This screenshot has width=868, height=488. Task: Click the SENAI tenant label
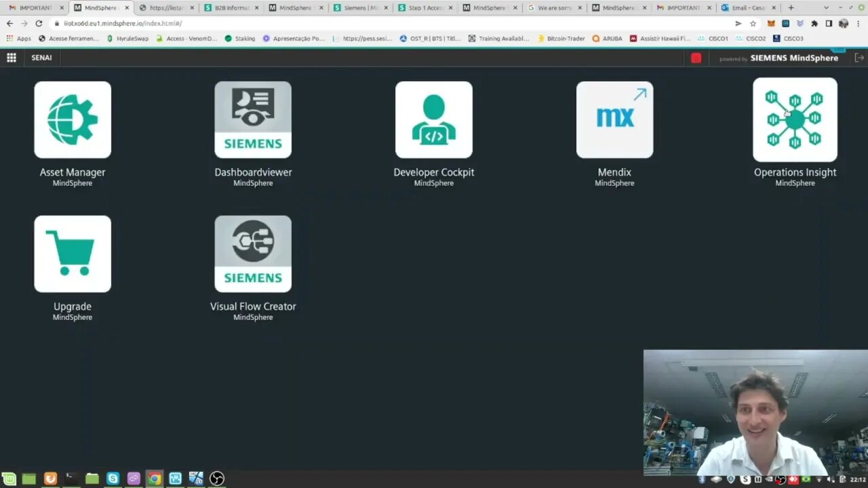point(41,58)
